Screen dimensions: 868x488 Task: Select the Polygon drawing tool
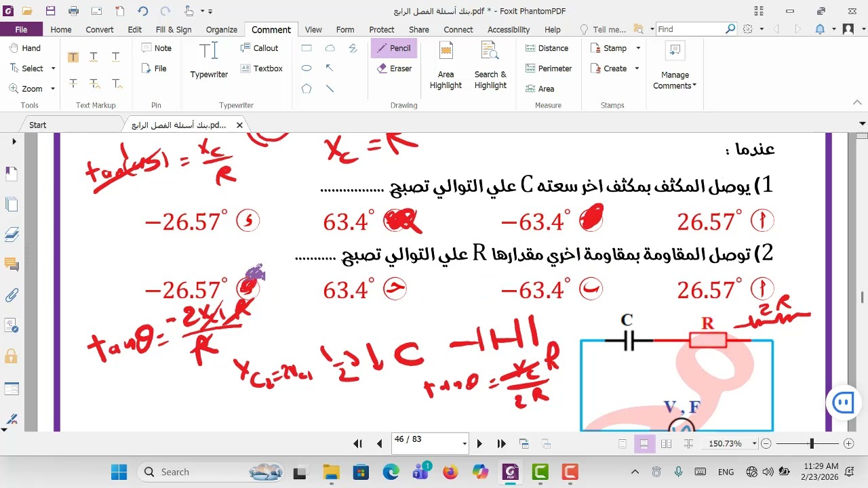[307, 89]
